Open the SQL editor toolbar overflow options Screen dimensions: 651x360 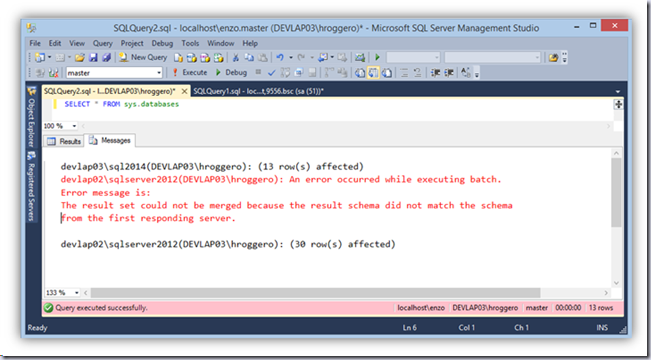pos(477,73)
